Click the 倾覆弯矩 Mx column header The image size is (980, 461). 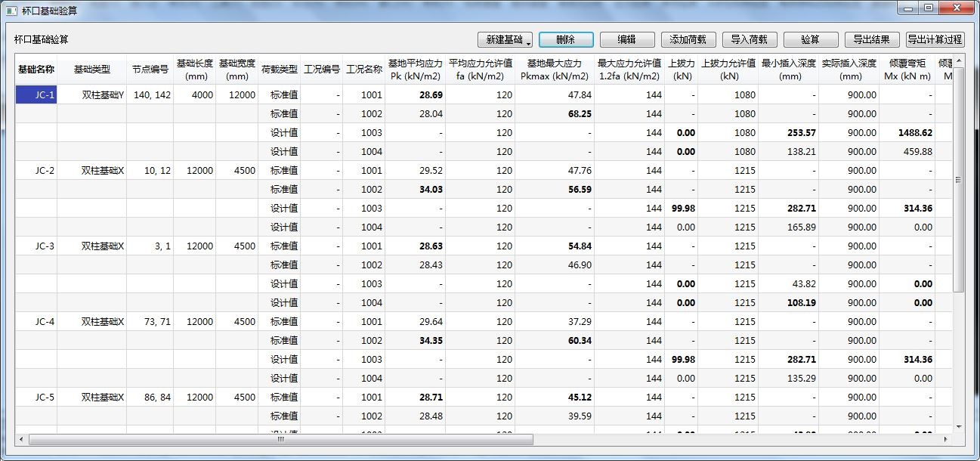click(x=907, y=70)
